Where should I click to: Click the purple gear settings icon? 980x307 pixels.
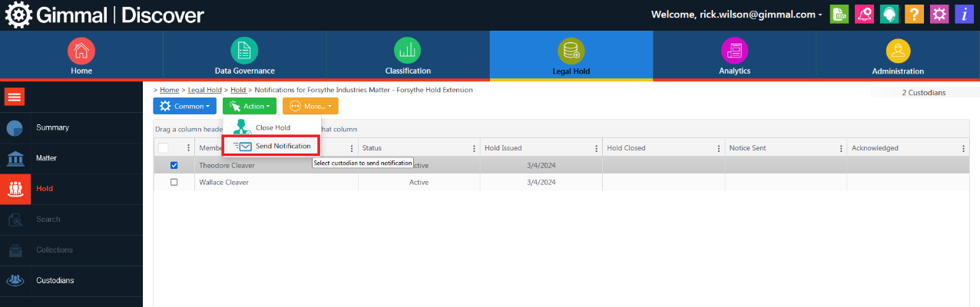tap(939, 15)
